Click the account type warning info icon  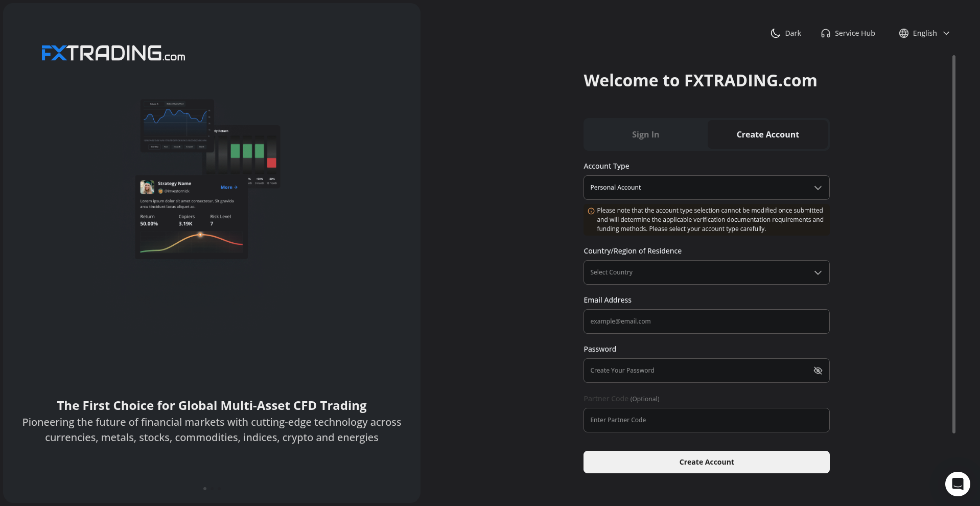(591, 211)
